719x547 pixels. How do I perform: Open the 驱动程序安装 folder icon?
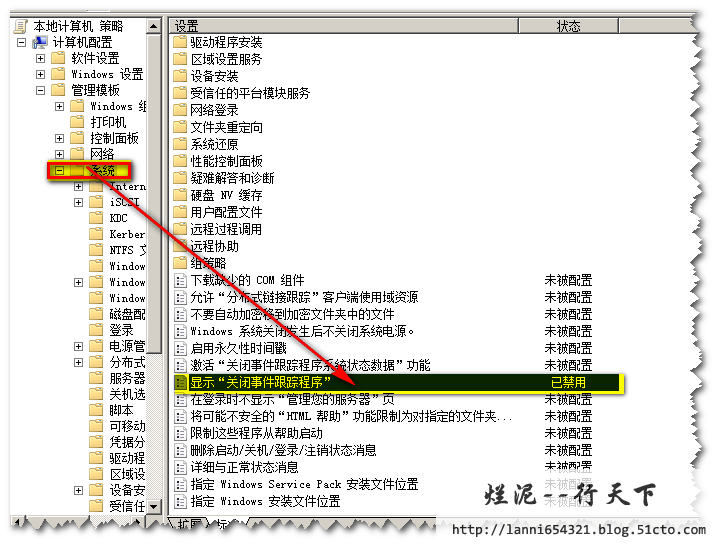tap(180, 42)
